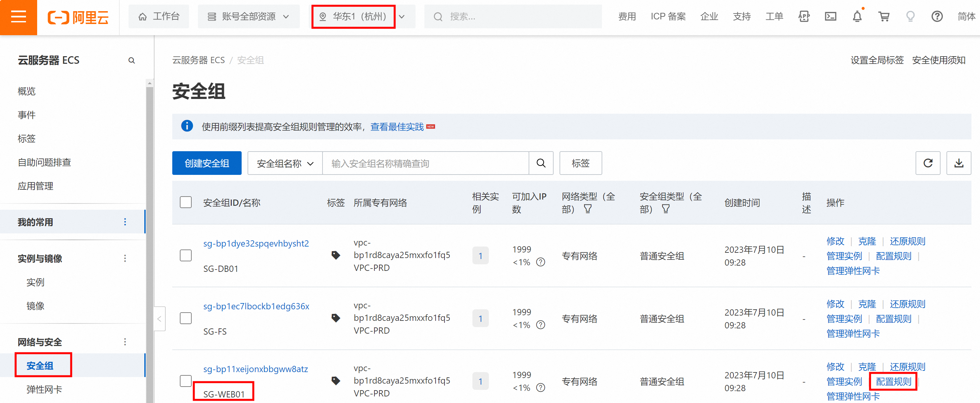Filter by security group type funnel icon
The width and height of the screenshot is (980, 403).
pyautogui.click(x=666, y=209)
